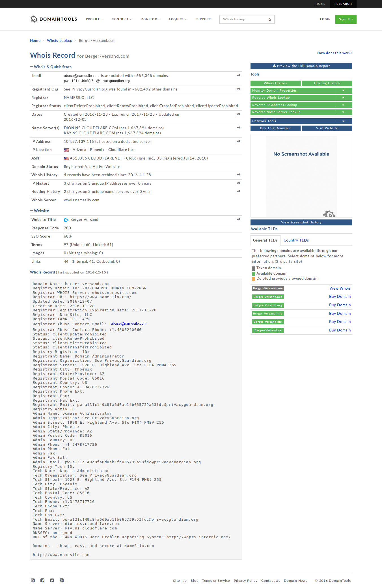Open the Hosting History tool button
The width and height of the screenshot is (382, 588).
pyautogui.click(x=327, y=83)
